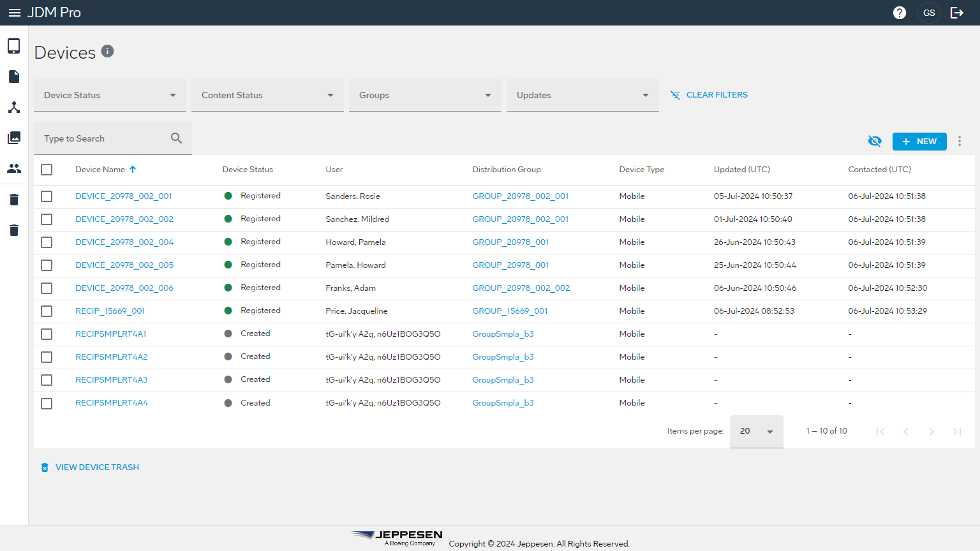Focus the Type to Search field
980x551 pixels.
coord(113,138)
